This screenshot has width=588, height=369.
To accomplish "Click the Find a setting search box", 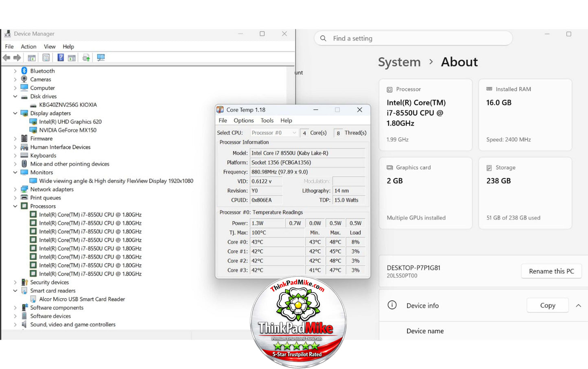I will (x=413, y=38).
